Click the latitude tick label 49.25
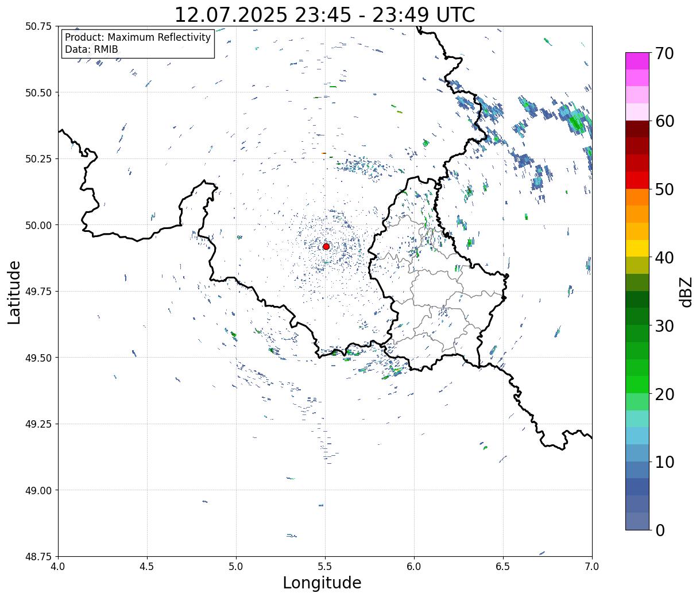The height and width of the screenshot is (597, 700). pyautogui.click(x=38, y=424)
